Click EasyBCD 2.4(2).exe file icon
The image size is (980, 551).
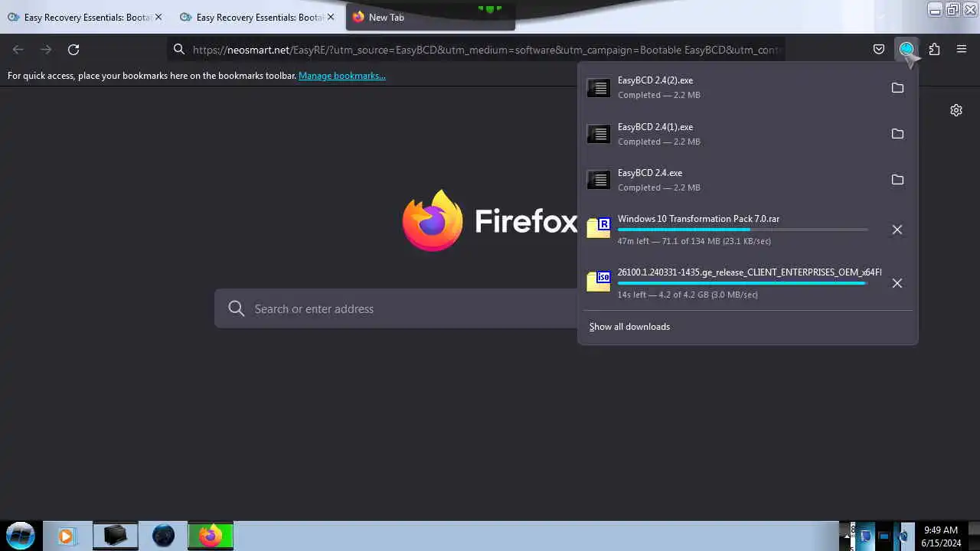click(599, 88)
